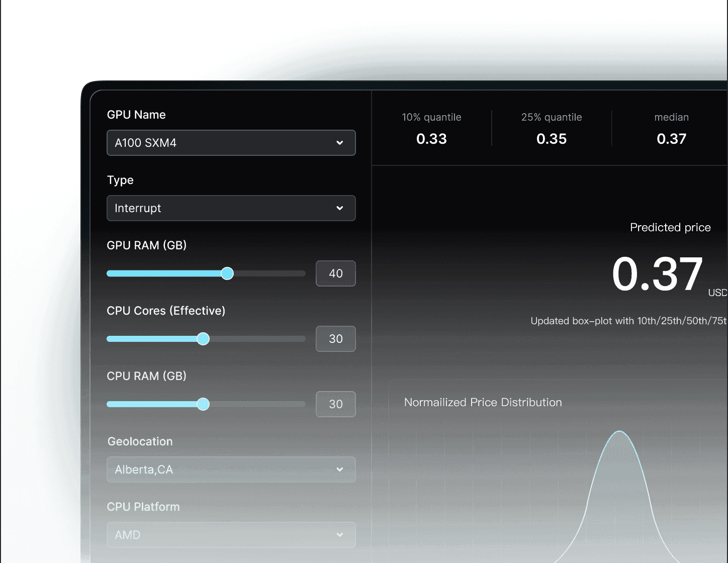Click the CPU Cores slider handle
728x563 pixels.
point(203,339)
